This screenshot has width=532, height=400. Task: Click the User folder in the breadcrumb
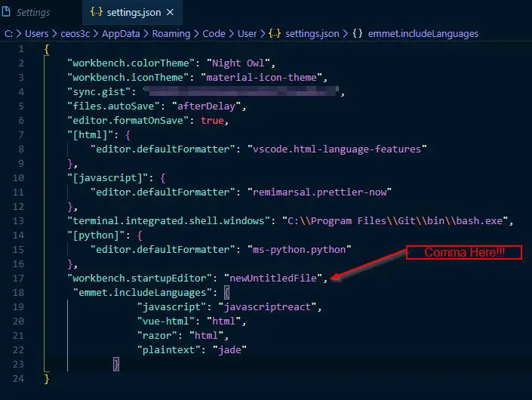[x=246, y=33]
